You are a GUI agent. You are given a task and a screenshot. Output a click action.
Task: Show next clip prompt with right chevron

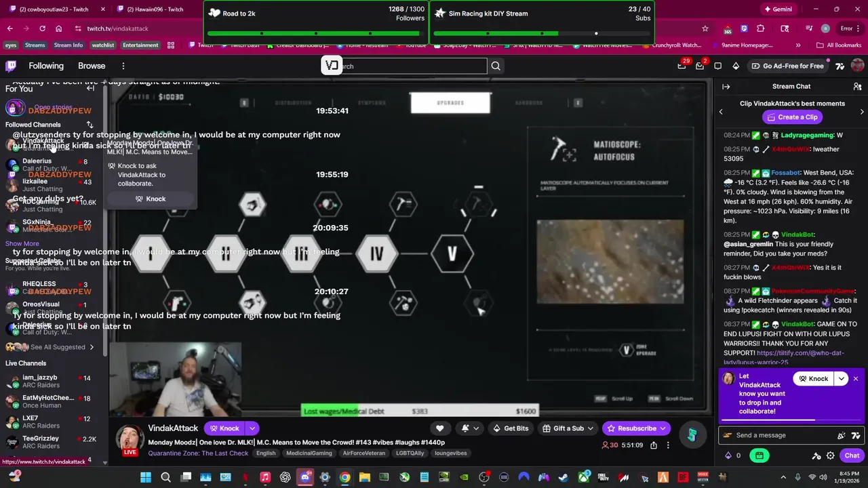tap(862, 111)
